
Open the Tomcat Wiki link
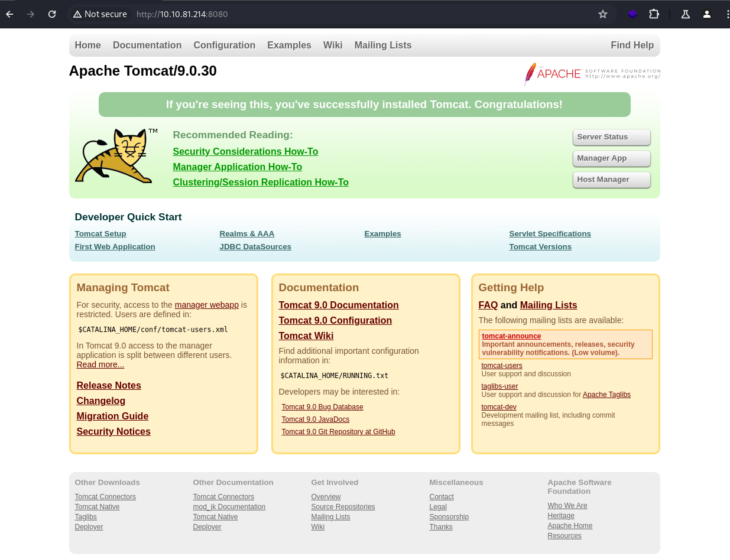pyautogui.click(x=306, y=336)
